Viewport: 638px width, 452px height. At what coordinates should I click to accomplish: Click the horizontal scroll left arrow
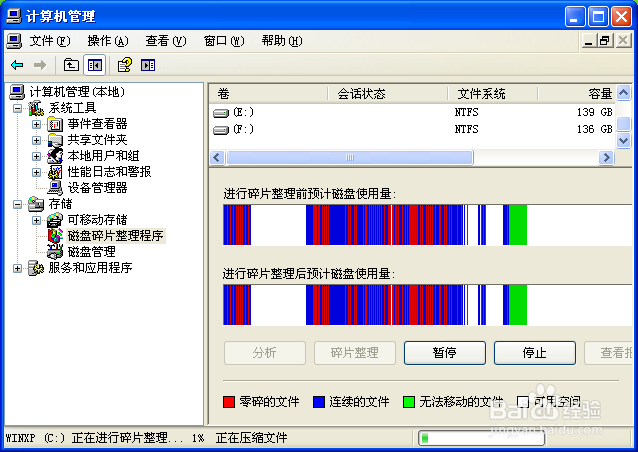pyautogui.click(x=217, y=157)
